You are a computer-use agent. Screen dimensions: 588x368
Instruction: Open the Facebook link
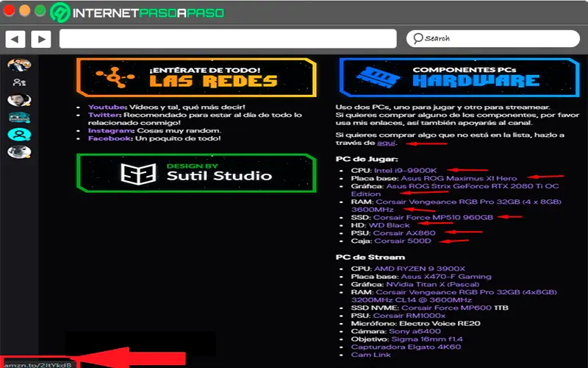[x=110, y=138]
